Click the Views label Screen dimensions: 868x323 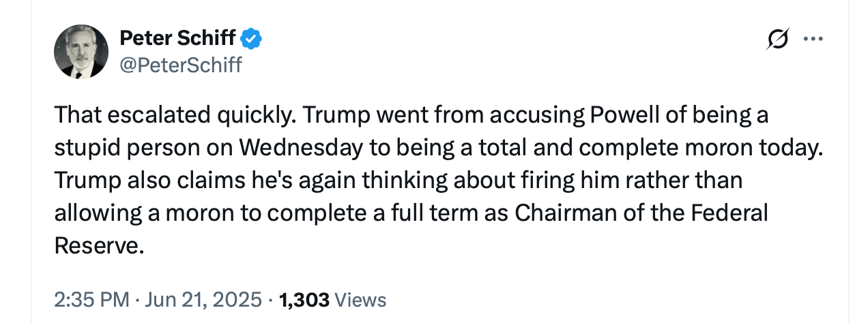(x=361, y=300)
